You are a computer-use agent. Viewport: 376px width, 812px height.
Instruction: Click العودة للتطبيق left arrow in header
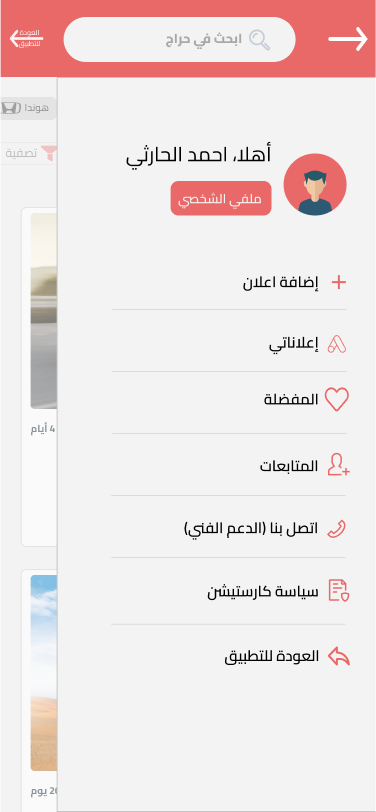(26, 39)
